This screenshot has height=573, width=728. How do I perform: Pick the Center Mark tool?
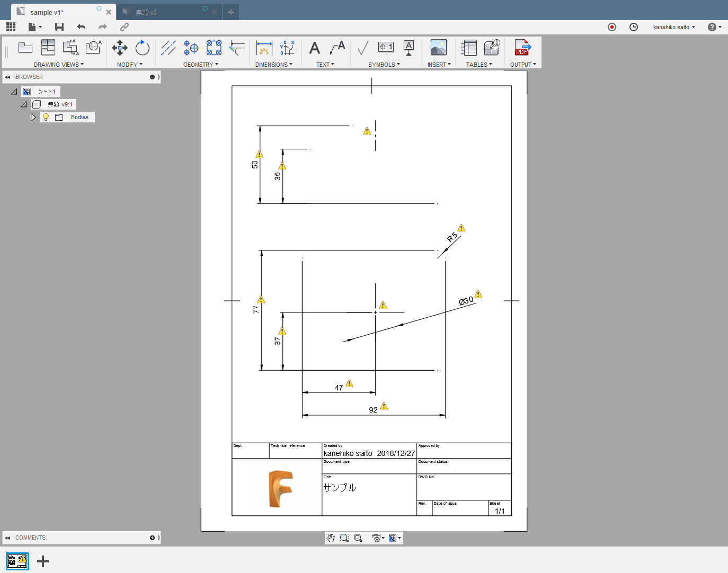191,48
